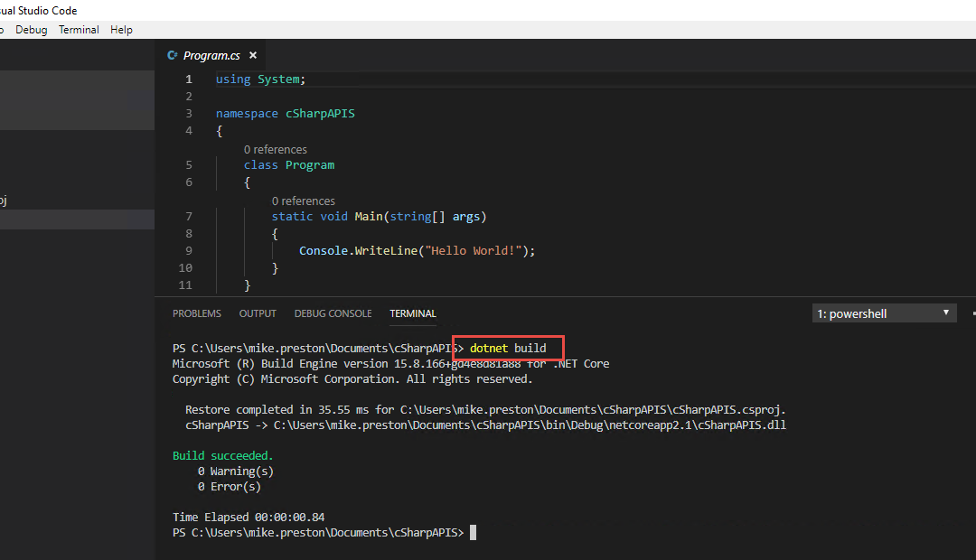The image size is (976, 560).
Task: Select line number 9 in the gutter
Action: tap(189, 251)
